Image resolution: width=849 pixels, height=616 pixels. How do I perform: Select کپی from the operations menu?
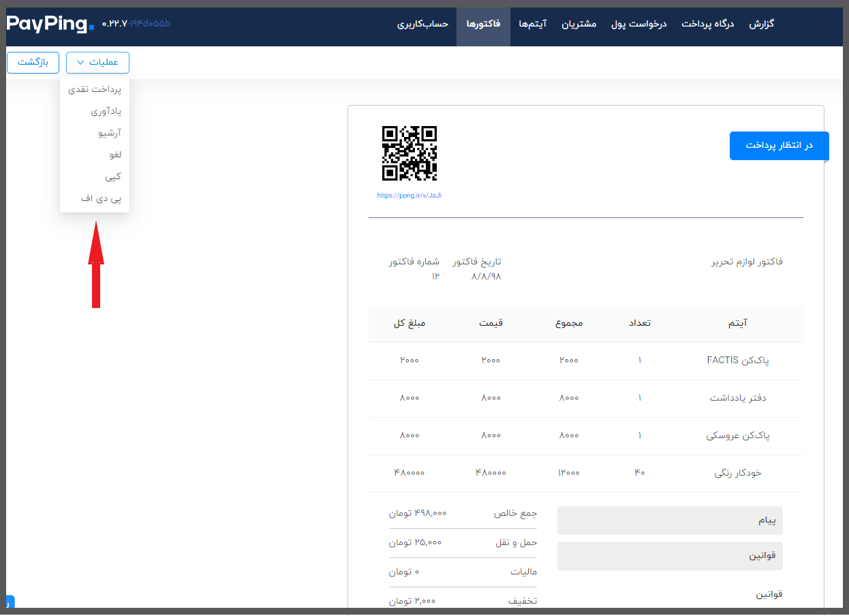113,176
